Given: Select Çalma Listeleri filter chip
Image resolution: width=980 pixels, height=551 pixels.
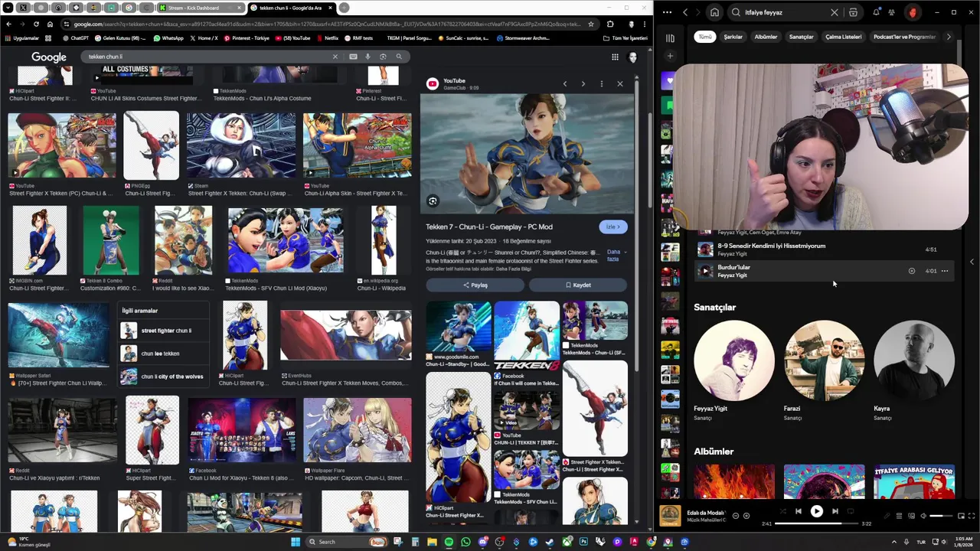Looking at the screenshot, I should [x=843, y=37].
